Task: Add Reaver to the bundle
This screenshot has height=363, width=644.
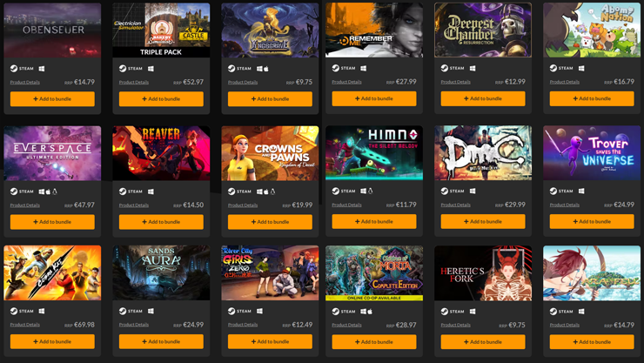Action: [161, 222]
